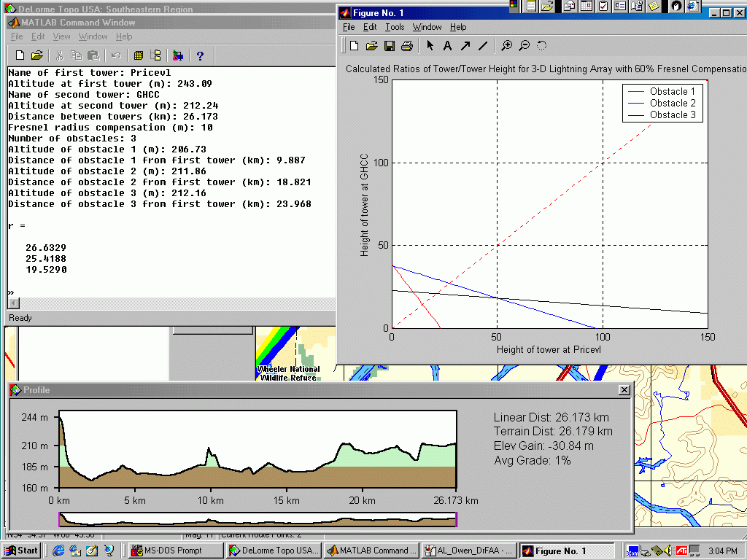The height and width of the screenshot is (560, 747).
Task: Click Open Office Document icon on shortcut bar
Action: [547, 6]
